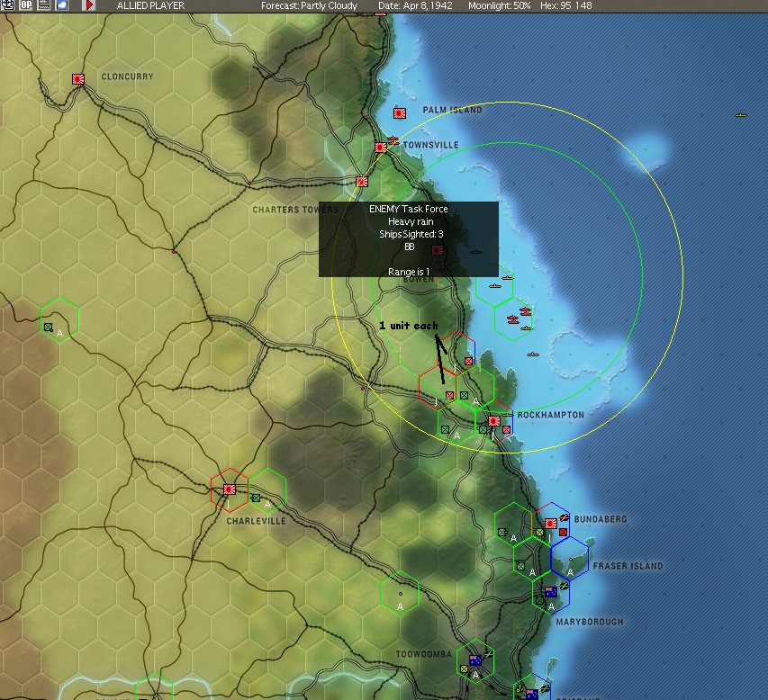Click the FRASER ISLAND map label
The width and height of the screenshot is (768, 700).
pyautogui.click(x=628, y=566)
